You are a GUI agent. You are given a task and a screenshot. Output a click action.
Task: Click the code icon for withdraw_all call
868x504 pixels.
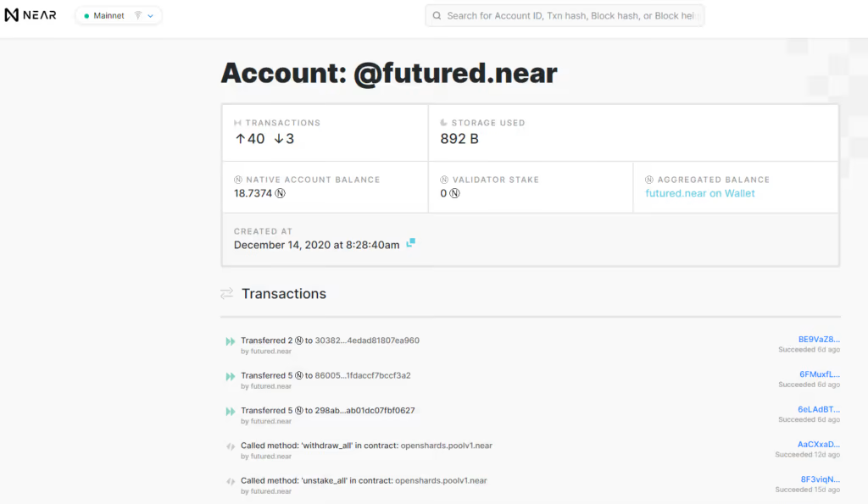[x=231, y=446]
